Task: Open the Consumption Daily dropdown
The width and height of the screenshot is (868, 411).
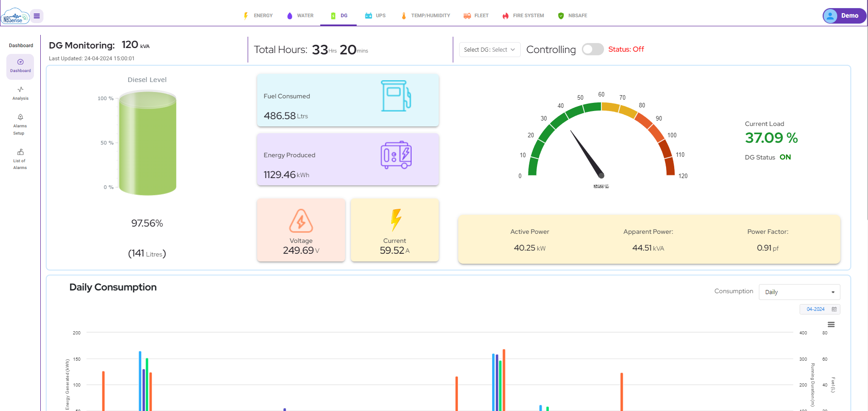Action: click(x=799, y=292)
